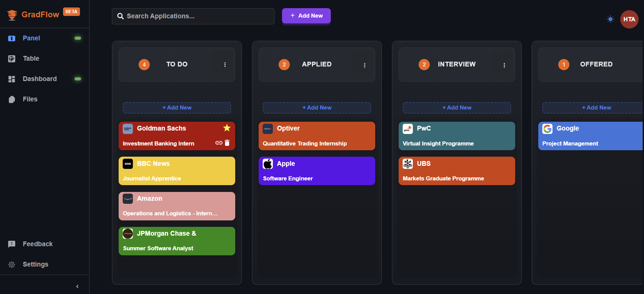Toggle the light/dark theme sun icon

(610, 19)
